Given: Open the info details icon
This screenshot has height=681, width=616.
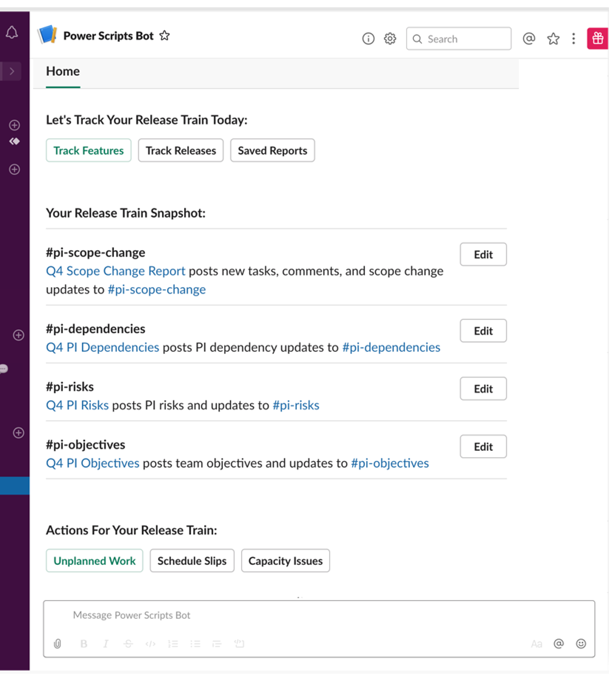Looking at the screenshot, I should click(x=368, y=39).
